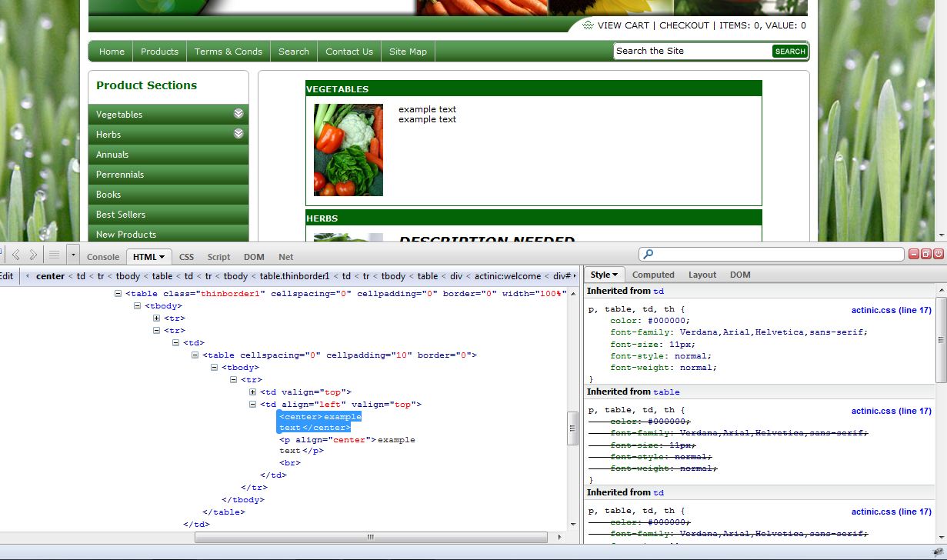The height and width of the screenshot is (560, 947).
Task: Expand the Herbs section chevron
Action: (238, 134)
